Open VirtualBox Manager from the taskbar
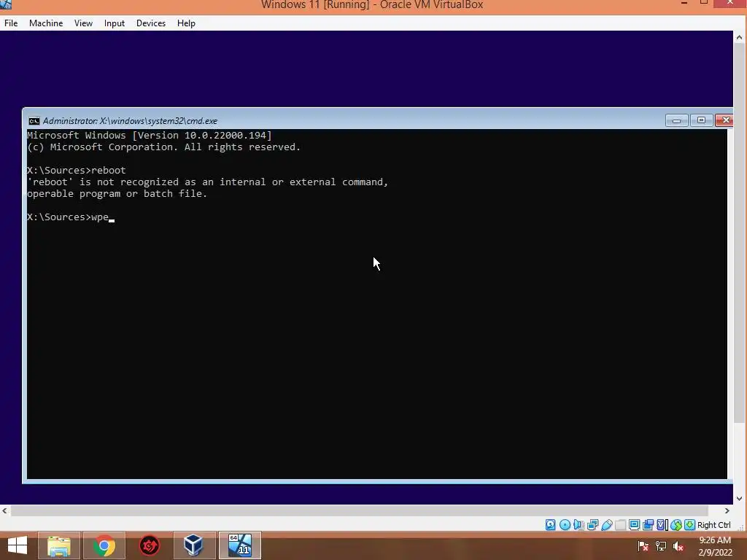The image size is (747, 560). click(x=193, y=545)
